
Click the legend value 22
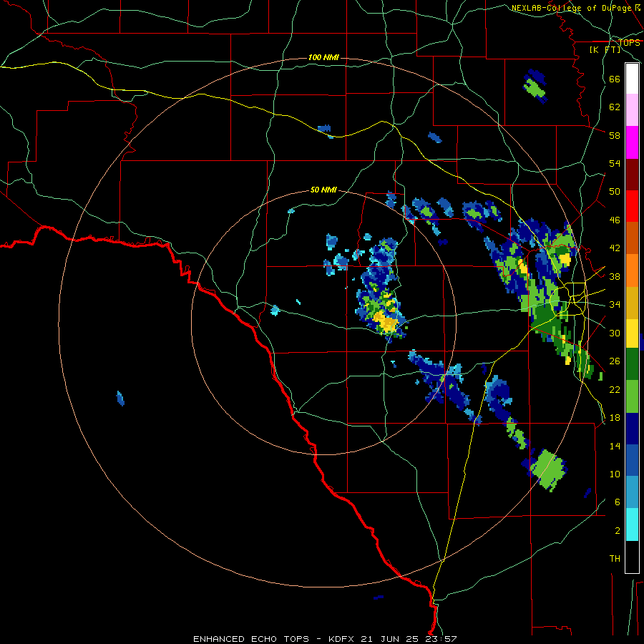tap(615, 389)
